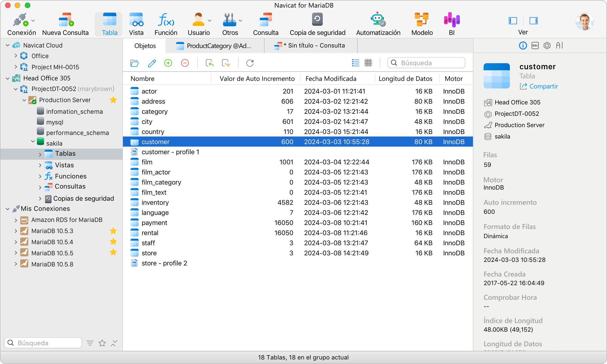Switch to Sin título - Consulta tab

click(x=311, y=46)
